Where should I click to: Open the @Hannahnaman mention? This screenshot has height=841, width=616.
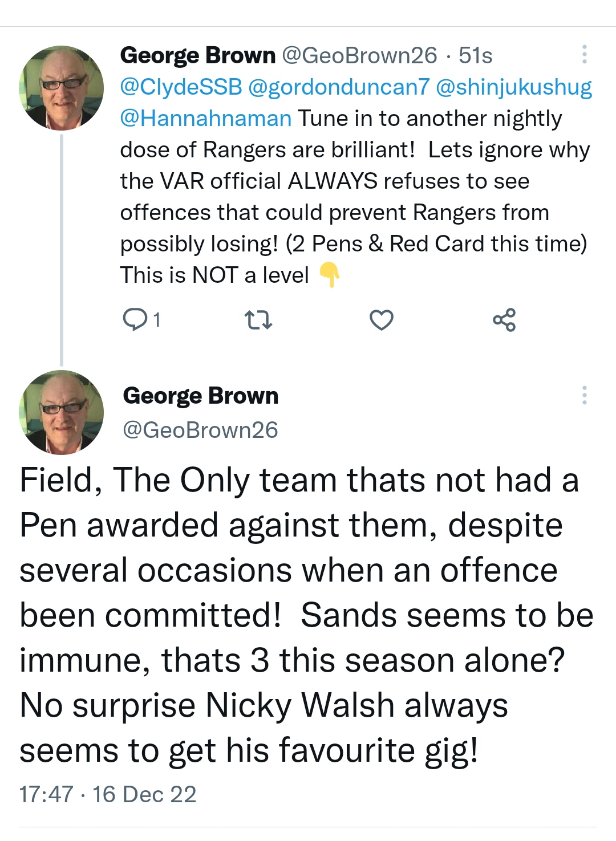point(206,118)
